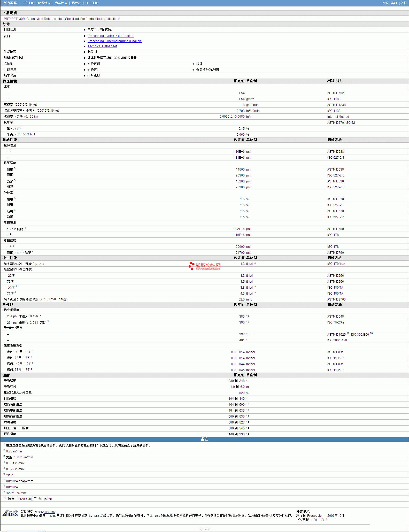
Task: Click the 冲击性能 section heading
Action: tap(10, 258)
